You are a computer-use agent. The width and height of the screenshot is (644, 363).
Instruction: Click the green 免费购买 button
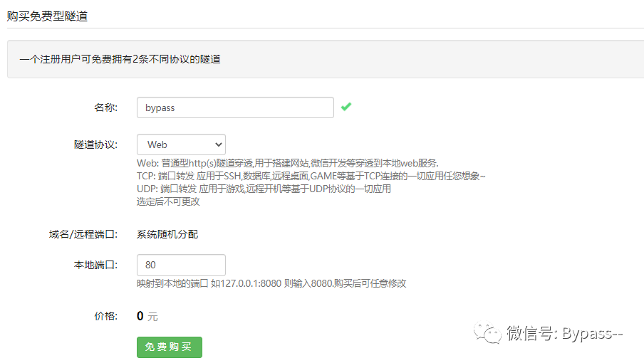tap(170, 347)
